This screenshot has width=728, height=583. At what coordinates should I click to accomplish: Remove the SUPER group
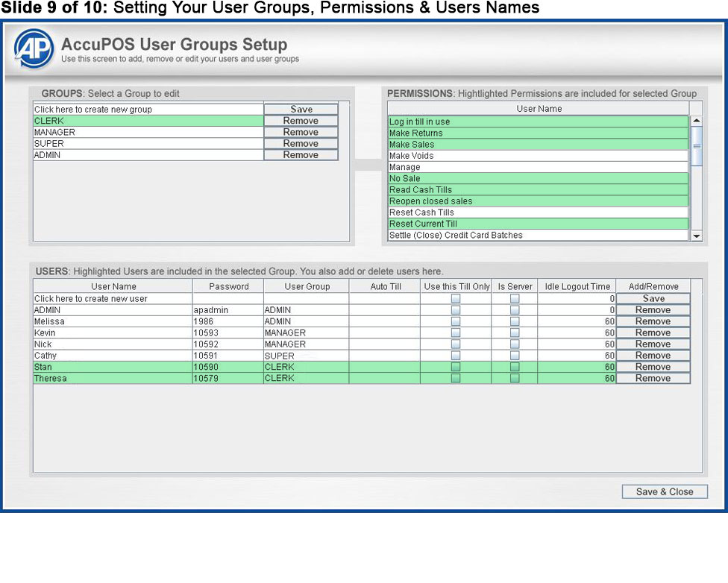coord(301,143)
